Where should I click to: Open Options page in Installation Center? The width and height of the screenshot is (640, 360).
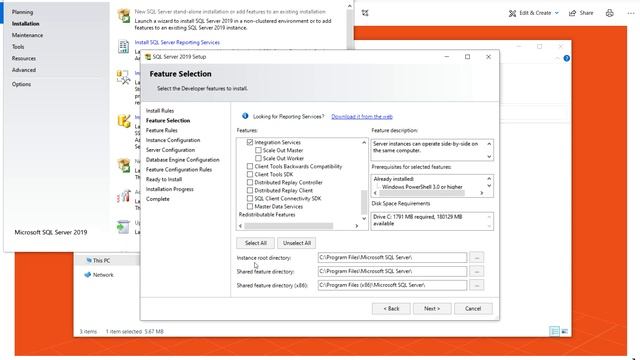(x=21, y=84)
